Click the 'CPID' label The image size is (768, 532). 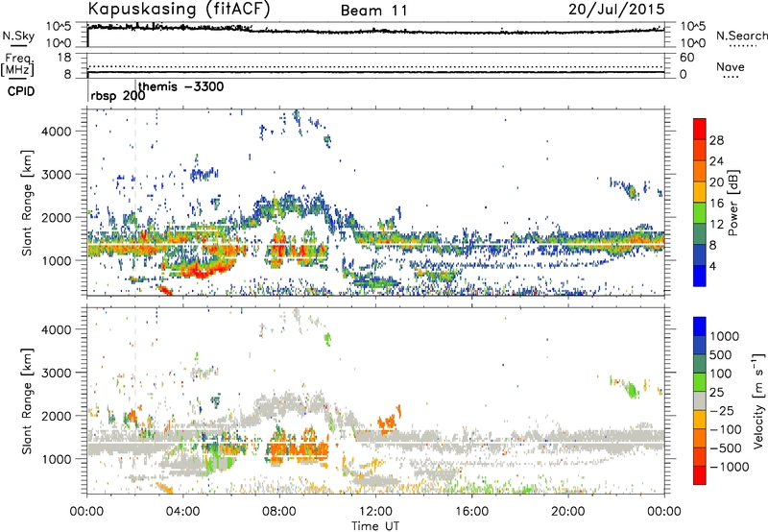(x=21, y=91)
